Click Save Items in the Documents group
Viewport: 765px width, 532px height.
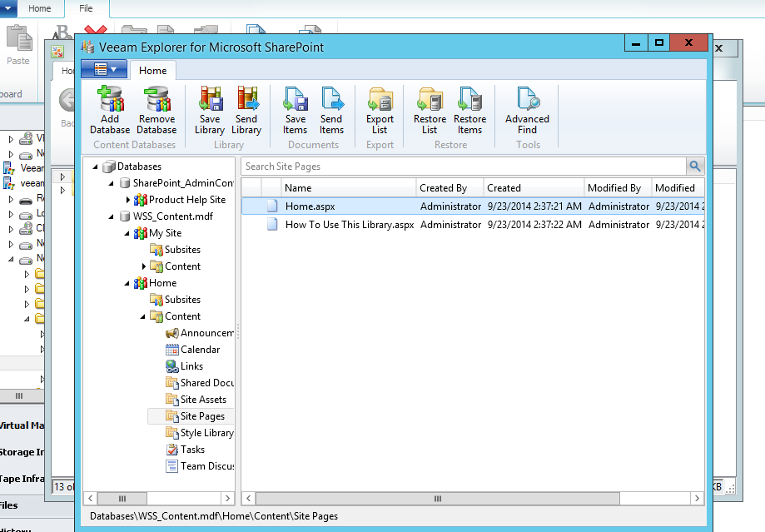coord(296,110)
